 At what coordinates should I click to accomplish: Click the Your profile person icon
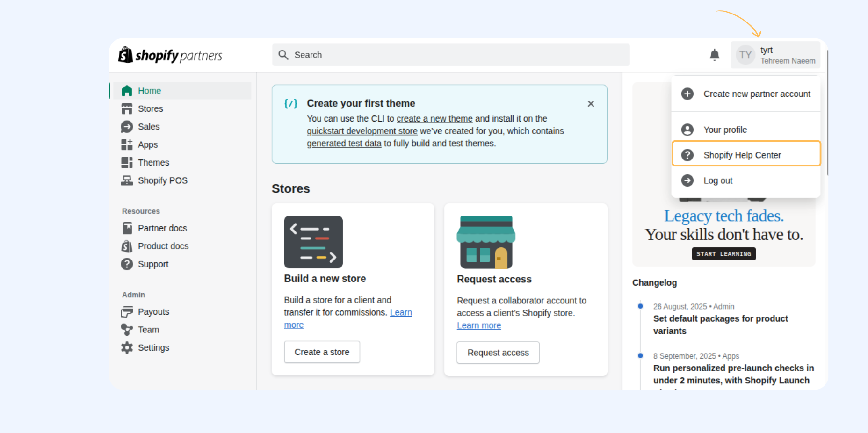coord(687,130)
